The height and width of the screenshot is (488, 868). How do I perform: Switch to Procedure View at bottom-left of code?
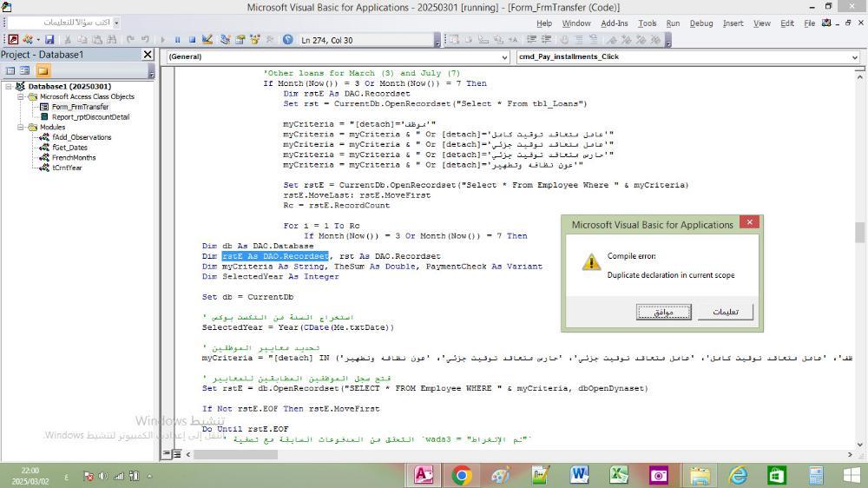[x=167, y=454]
